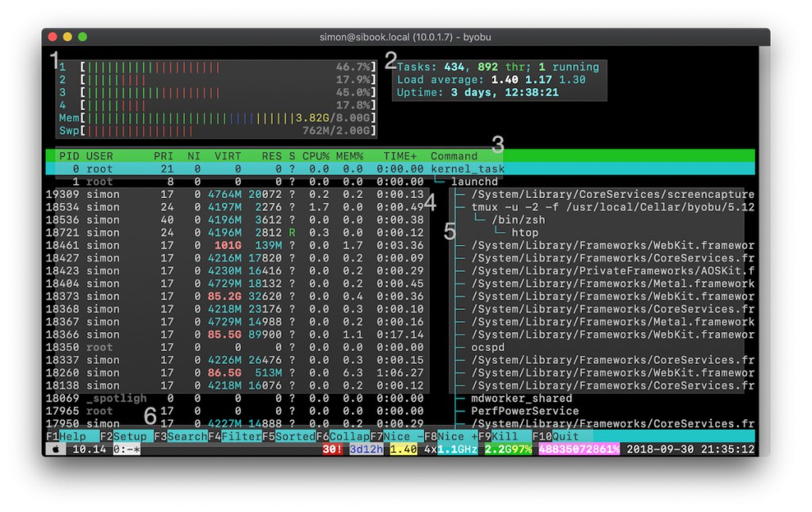Click the Tasks count line
The width and height of the screenshot is (812, 512).
498,67
